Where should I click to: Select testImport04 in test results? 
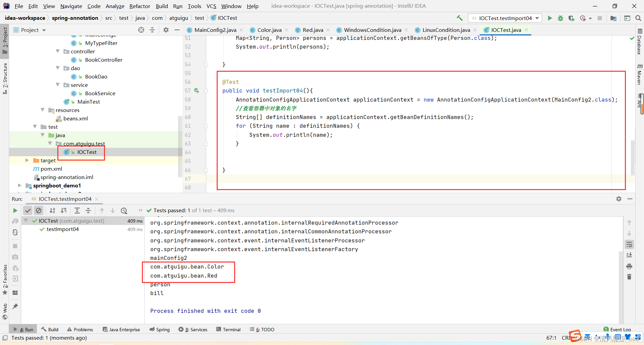pos(62,229)
